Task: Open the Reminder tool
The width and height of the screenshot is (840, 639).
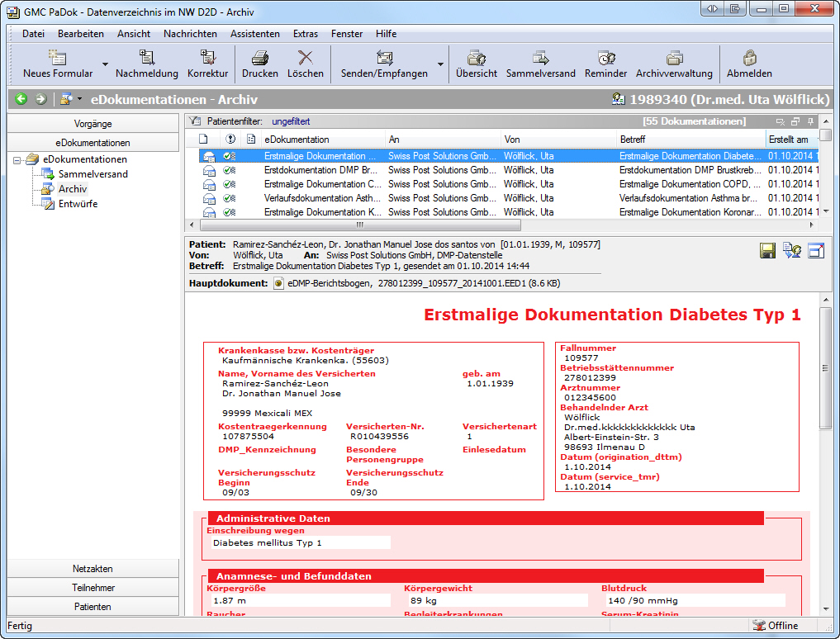Action: click(605, 64)
